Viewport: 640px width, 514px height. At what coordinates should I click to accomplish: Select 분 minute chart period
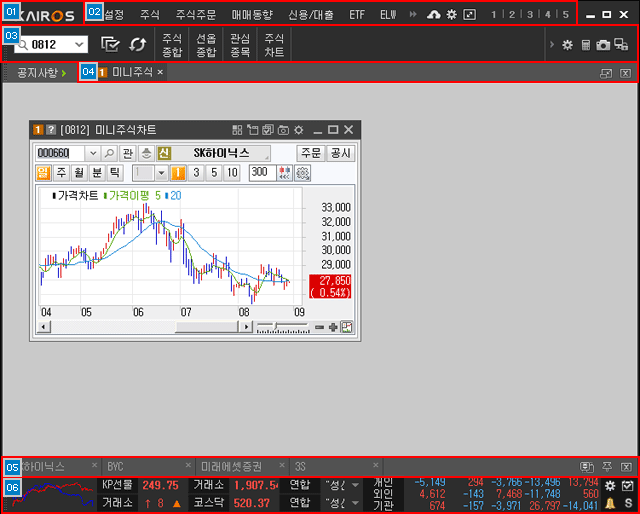tap(97, 173)
